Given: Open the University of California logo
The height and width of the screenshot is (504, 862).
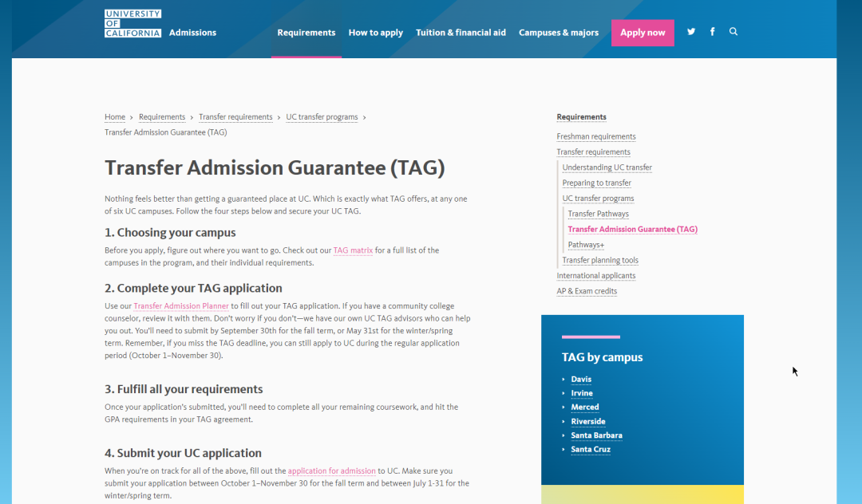Looking at the screenshot, I should pyautogui.click(x=133, y=24).
